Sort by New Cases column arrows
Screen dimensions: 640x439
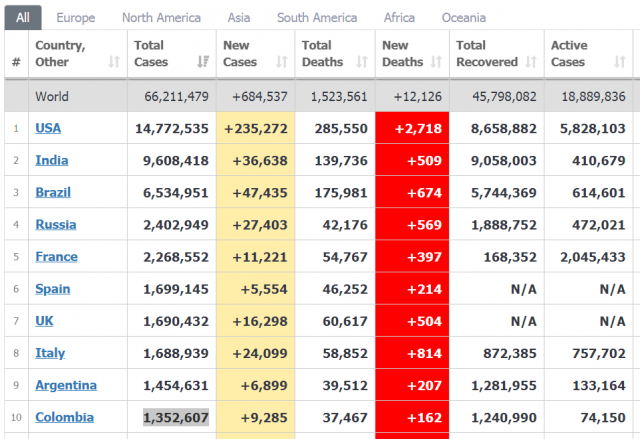pyautogui.click(x=282, y=62)
